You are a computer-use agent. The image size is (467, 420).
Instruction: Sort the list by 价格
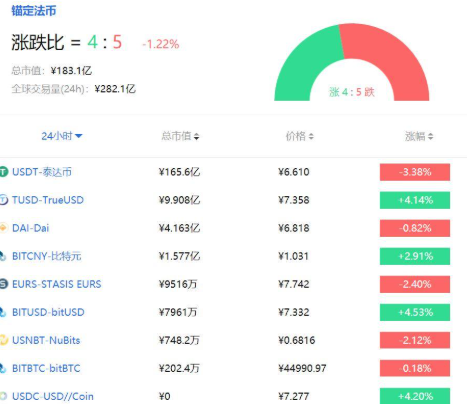click(x=300, y=136)
